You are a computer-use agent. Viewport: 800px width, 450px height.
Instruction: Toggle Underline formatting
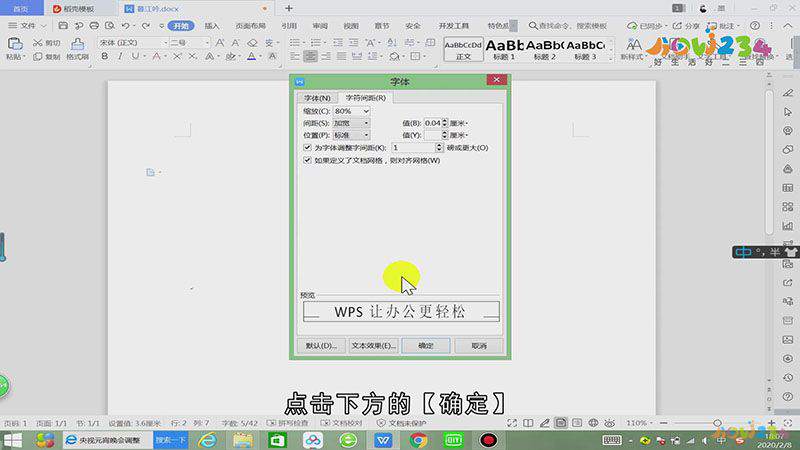pos(135,56)
